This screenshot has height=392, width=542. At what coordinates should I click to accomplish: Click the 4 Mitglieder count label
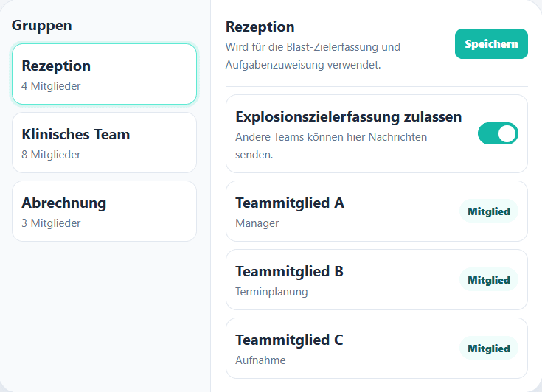coord(51,86)
